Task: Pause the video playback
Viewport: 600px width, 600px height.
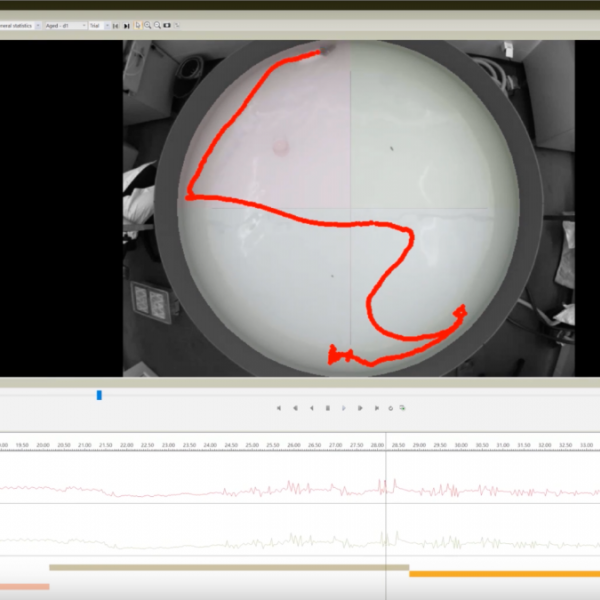Action: tap(328, 408)
